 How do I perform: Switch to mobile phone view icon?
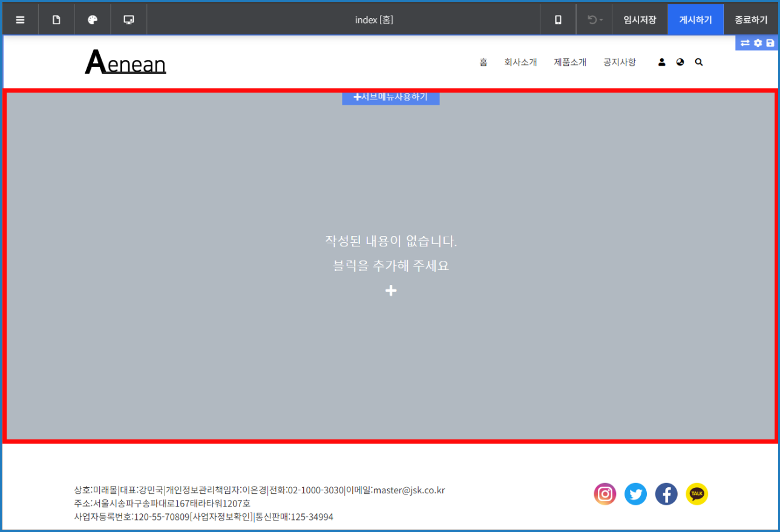[558, 20]
